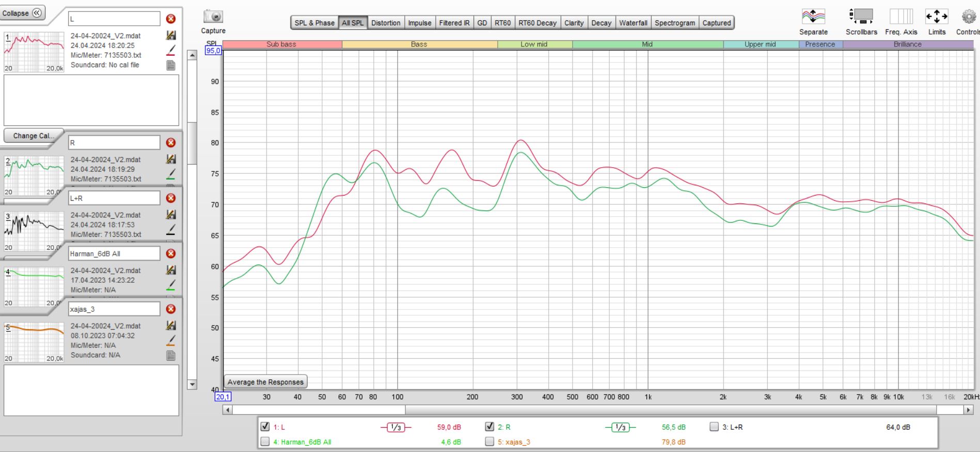Viewport: 980px width, 452px height.
Task: Select thumbnail of measurement 5 xajas_3
Action: (34, 342)
